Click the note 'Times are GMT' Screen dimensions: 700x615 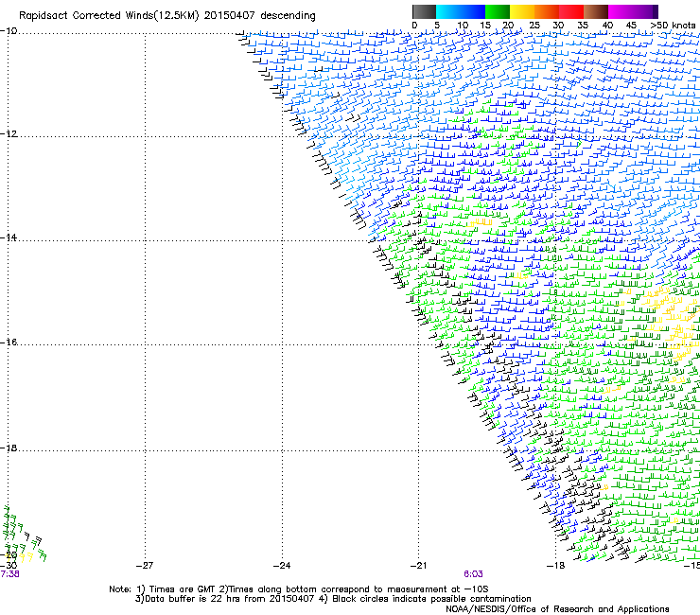pos(183,589)
